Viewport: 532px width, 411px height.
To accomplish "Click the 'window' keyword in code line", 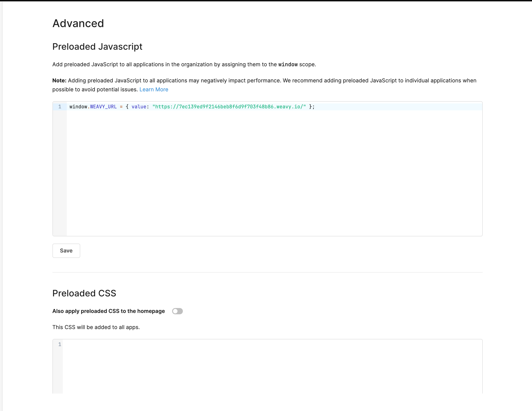I will pyautogui.click(x=78, y=107).
